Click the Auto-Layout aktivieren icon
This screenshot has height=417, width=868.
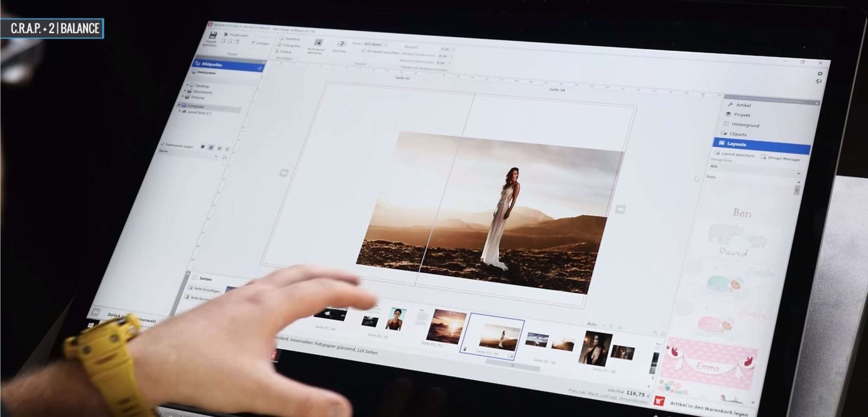318,42
